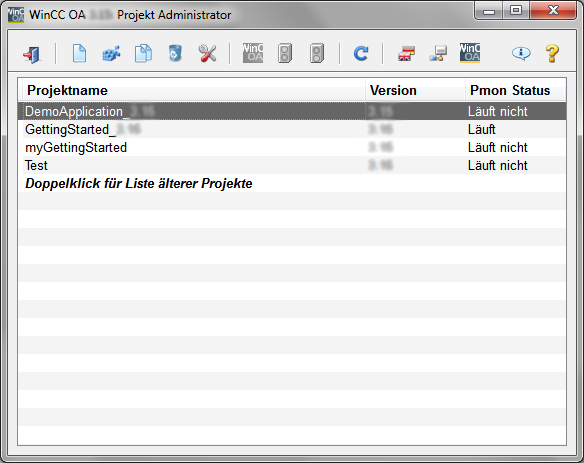Click the exit door icon
The image size is (584, 463).
(32, 54)
